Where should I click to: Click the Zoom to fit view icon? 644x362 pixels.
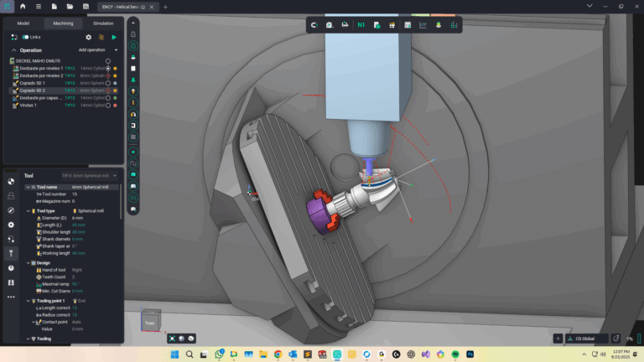[x=172, y=339]
